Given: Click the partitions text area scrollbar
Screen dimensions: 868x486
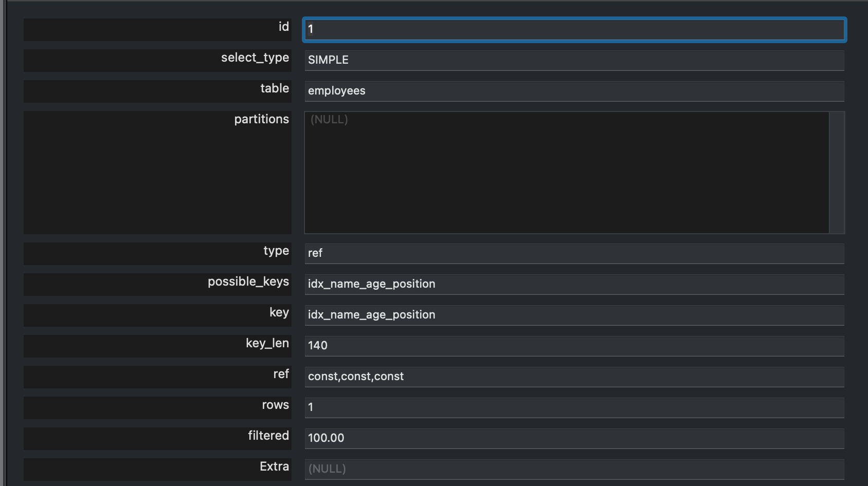Looking at the screenshot, I should [837, 173].
